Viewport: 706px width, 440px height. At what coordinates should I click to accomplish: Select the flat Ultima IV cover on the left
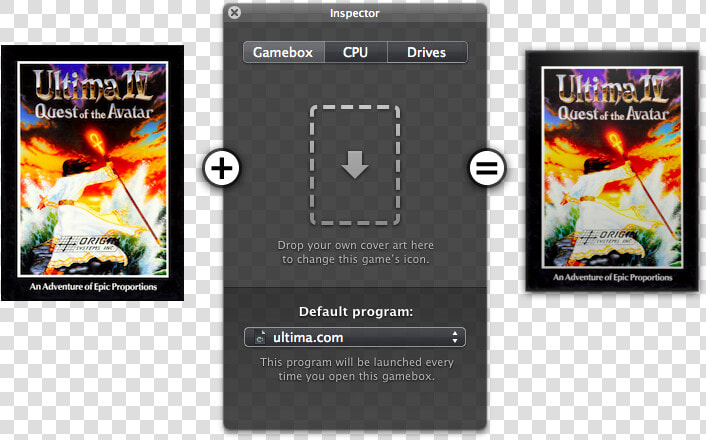tap(93, 173)
